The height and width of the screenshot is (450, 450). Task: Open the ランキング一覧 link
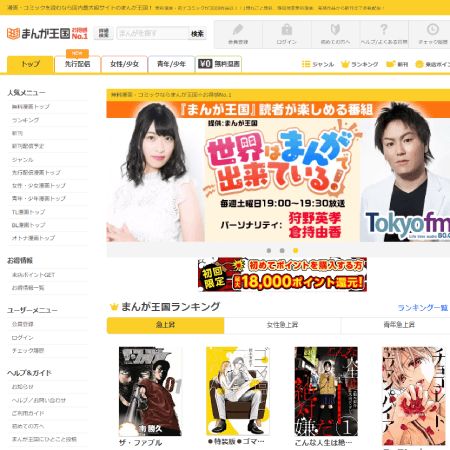(423, 308)
